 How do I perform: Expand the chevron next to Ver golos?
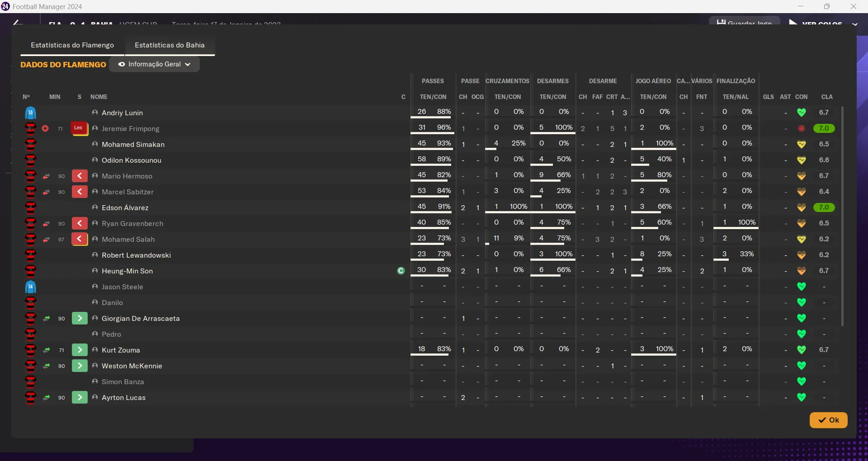(854, 24)
